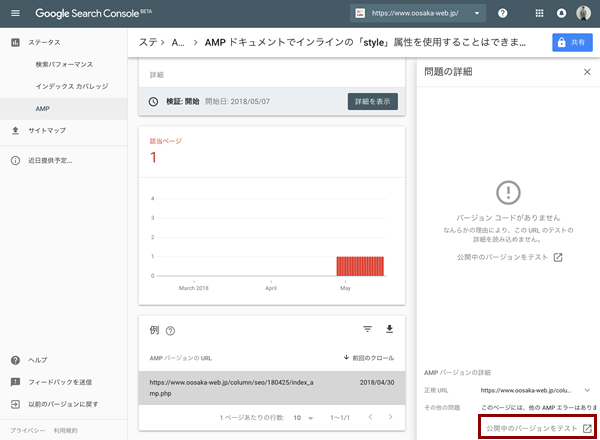Click the return-to-old-version icon

point(15,404)
